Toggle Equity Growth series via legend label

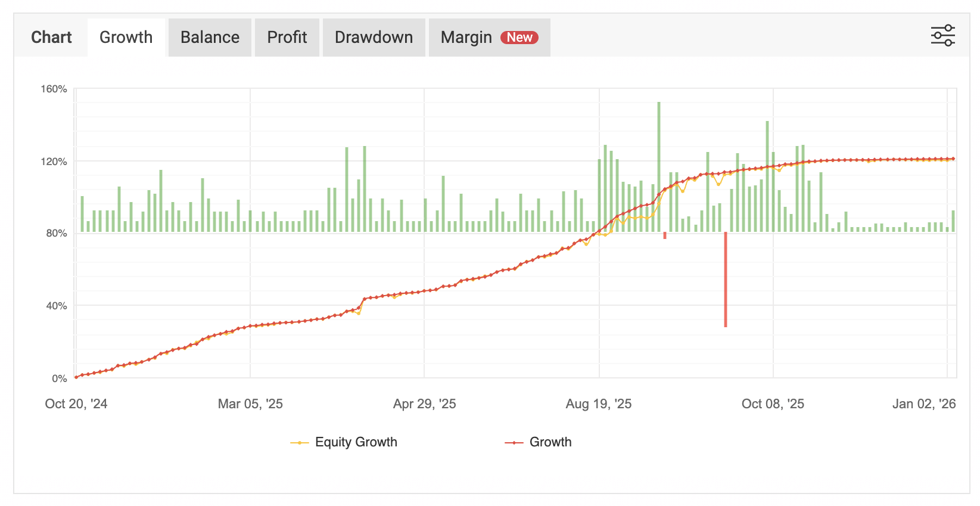[356, 442]
